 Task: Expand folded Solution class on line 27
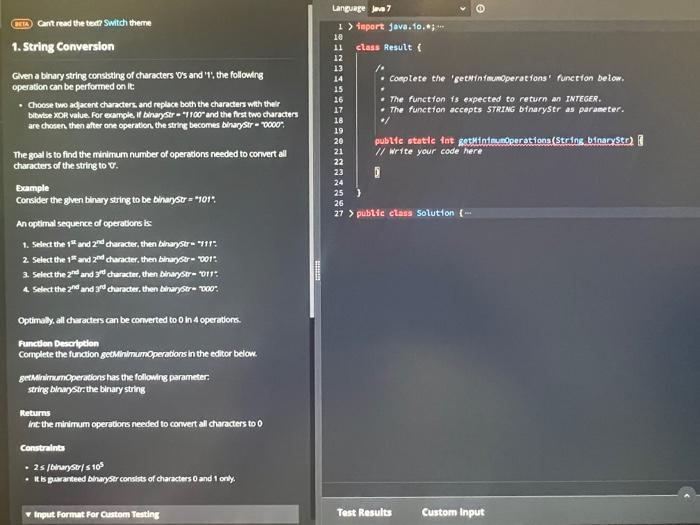coord(351,213)
